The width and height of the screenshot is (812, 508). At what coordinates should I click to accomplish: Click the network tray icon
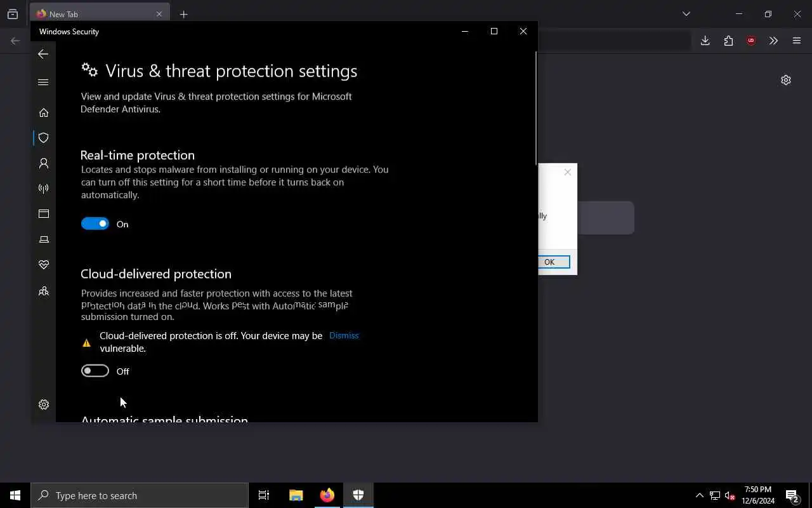[x=715, y=495]
